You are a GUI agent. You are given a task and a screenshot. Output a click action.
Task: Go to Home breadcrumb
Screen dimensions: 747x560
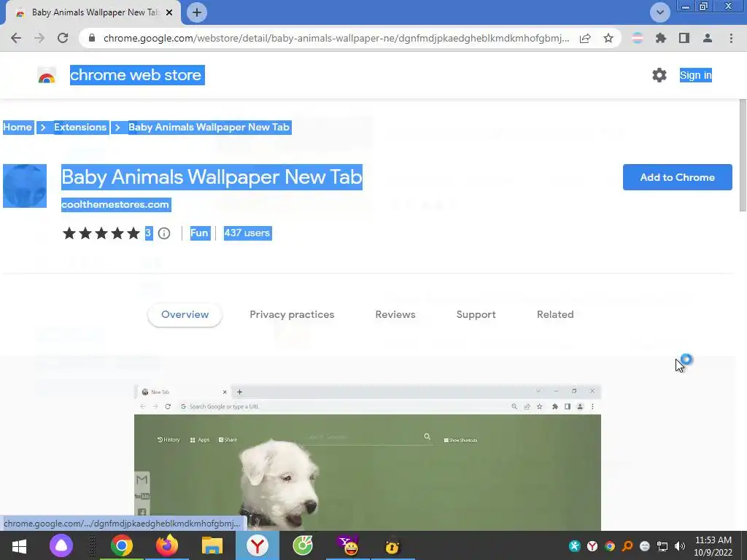pyautogui.click(x=18, y=127)
